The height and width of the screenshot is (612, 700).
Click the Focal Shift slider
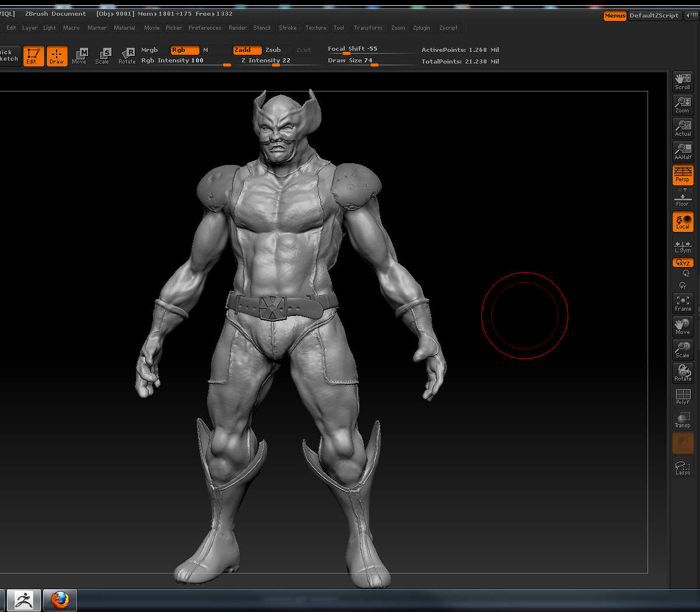click(x=371, y=50)
